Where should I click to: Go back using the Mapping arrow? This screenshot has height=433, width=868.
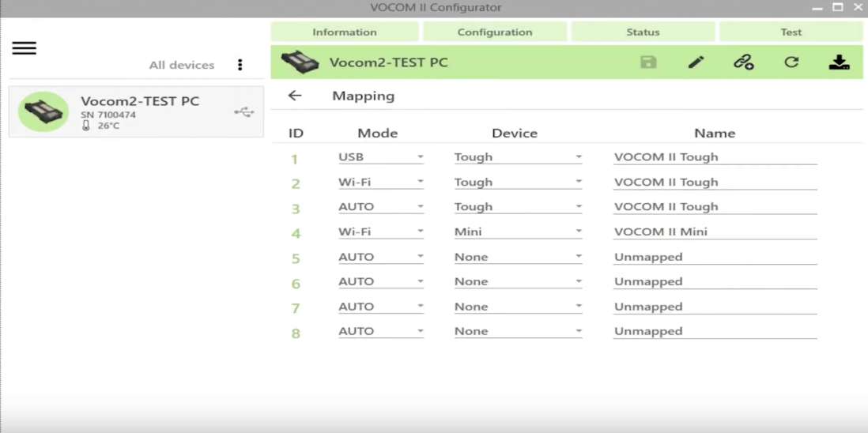pos(295,96)
